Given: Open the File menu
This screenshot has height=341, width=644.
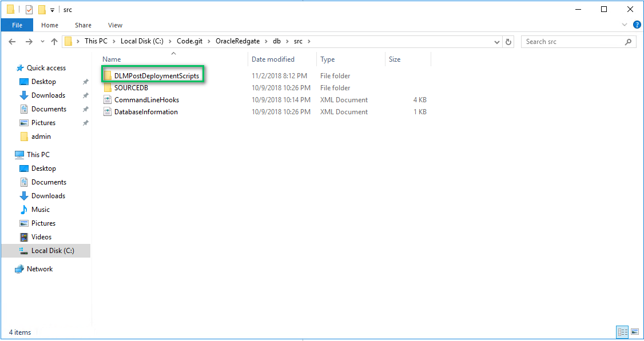Looking at the screenshot, I should coord(17,25).
